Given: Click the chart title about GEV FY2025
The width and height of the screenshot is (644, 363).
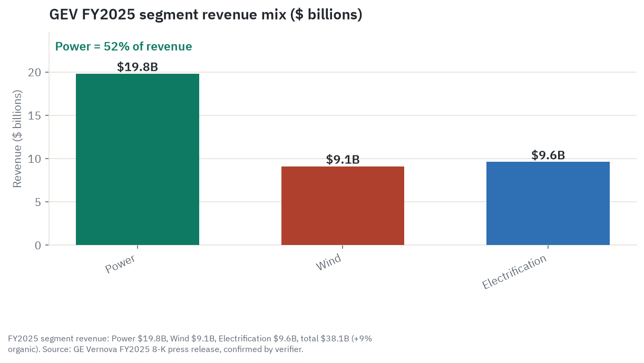Looking at the screenshot, I should click(206, 14).
